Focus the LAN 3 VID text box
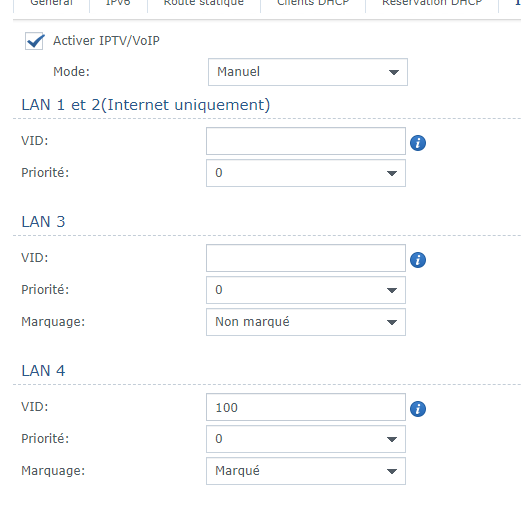 [x=306, y=258]
